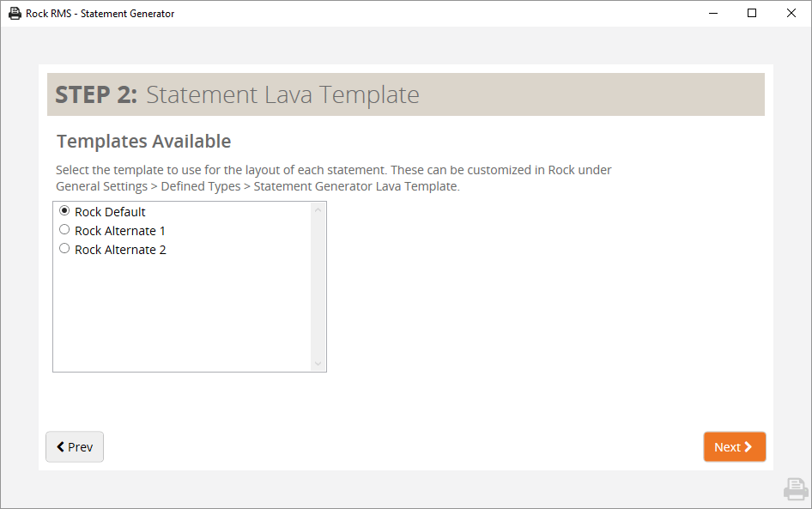Click the template list scroll down arrow

[318, 363]
